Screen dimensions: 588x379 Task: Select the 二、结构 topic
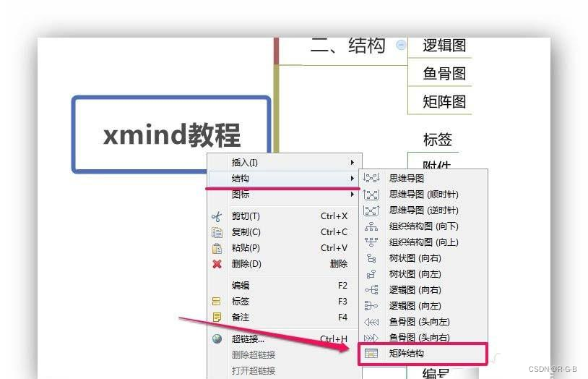point(347,46)
